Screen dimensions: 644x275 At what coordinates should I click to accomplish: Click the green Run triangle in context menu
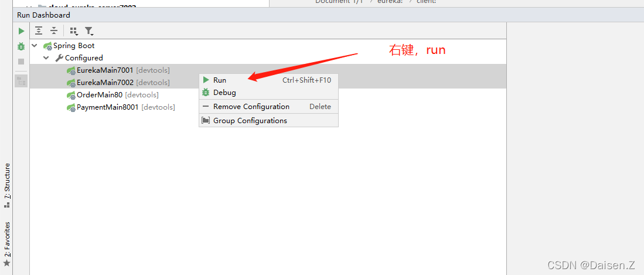tap(206, 80)
